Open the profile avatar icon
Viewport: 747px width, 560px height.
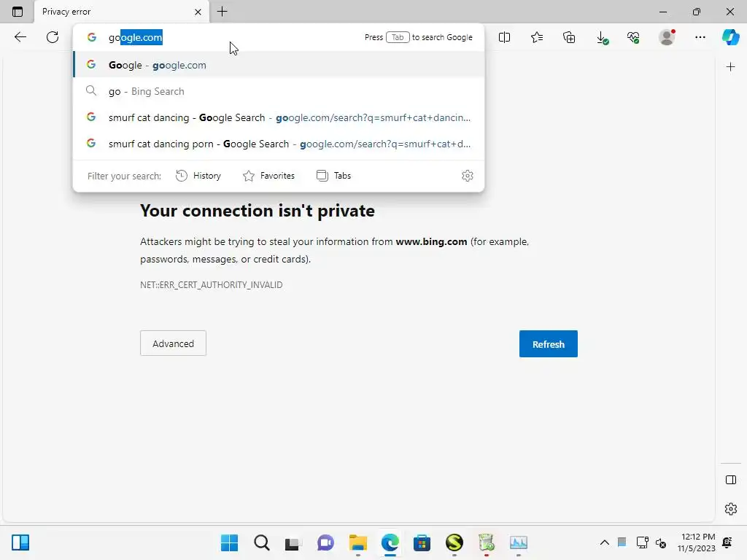pyautogui.click(x=667, y=37)
